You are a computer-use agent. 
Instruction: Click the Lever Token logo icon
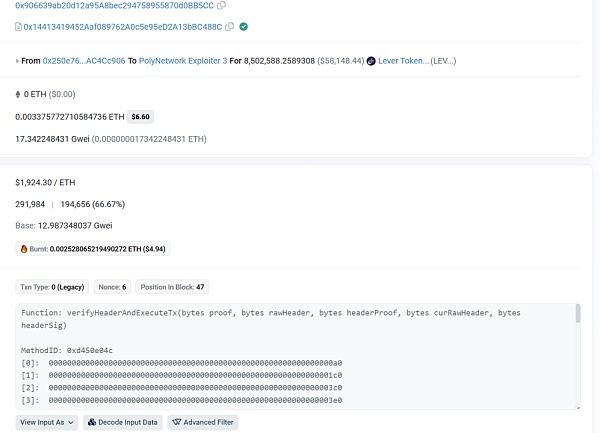[371, 61]
